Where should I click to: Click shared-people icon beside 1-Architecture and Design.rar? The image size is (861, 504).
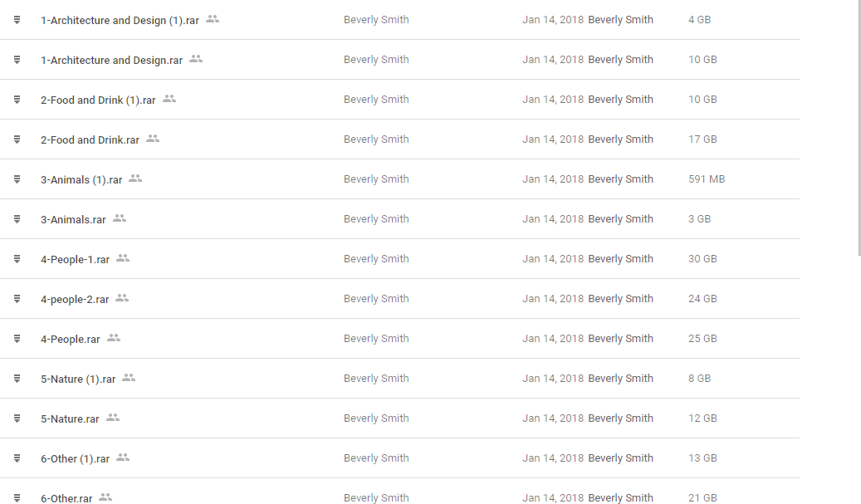click(196, 59)
